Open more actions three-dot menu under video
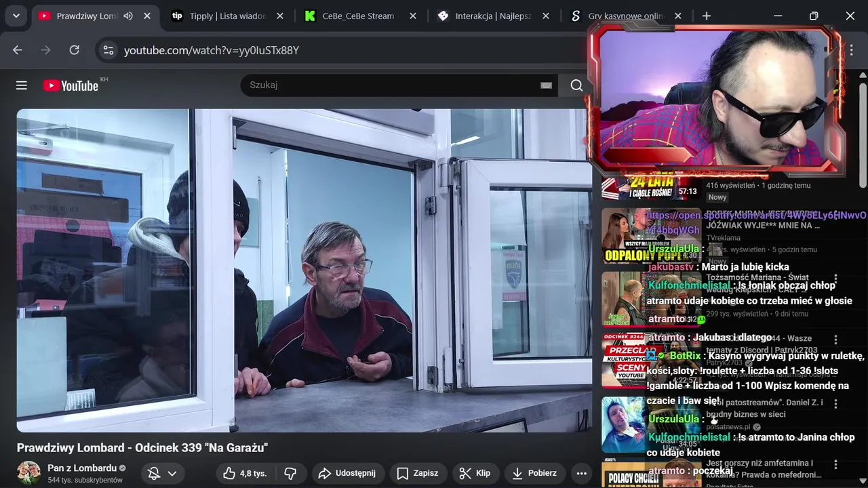The width and height of the screenshot is (868, 488). click(581, 473)
